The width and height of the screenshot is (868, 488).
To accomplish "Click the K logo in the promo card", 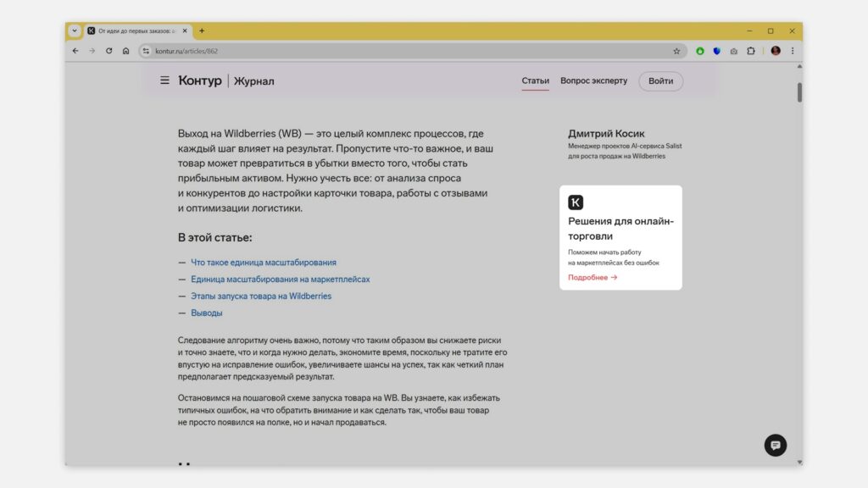I will (x=576, y=202).
